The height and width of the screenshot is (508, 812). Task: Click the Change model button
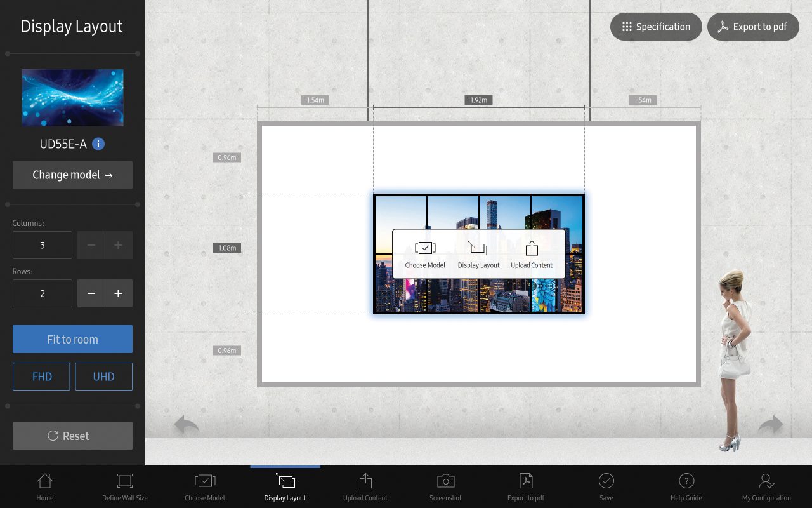(x=72, y=175)
